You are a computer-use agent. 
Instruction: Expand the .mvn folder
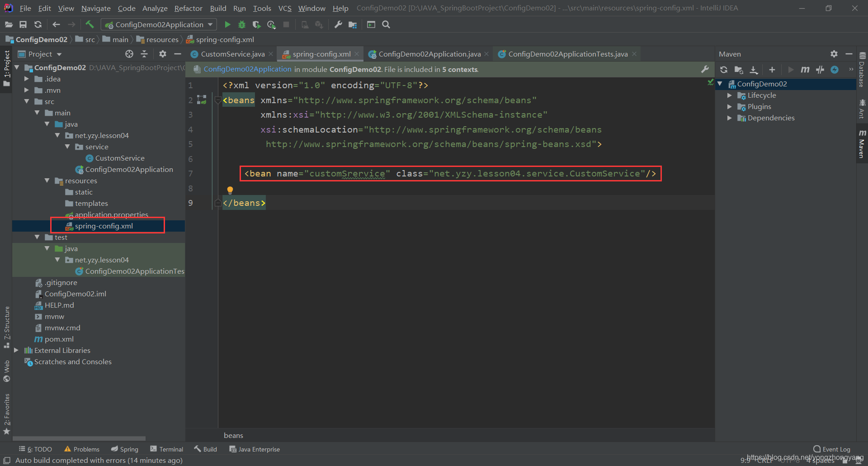[27, 90]
